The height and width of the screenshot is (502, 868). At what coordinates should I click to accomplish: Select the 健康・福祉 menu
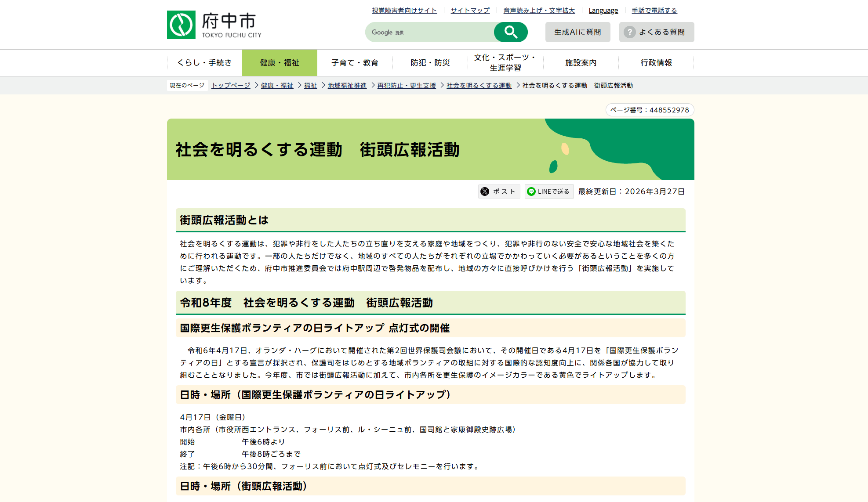[x=280, y=63]
